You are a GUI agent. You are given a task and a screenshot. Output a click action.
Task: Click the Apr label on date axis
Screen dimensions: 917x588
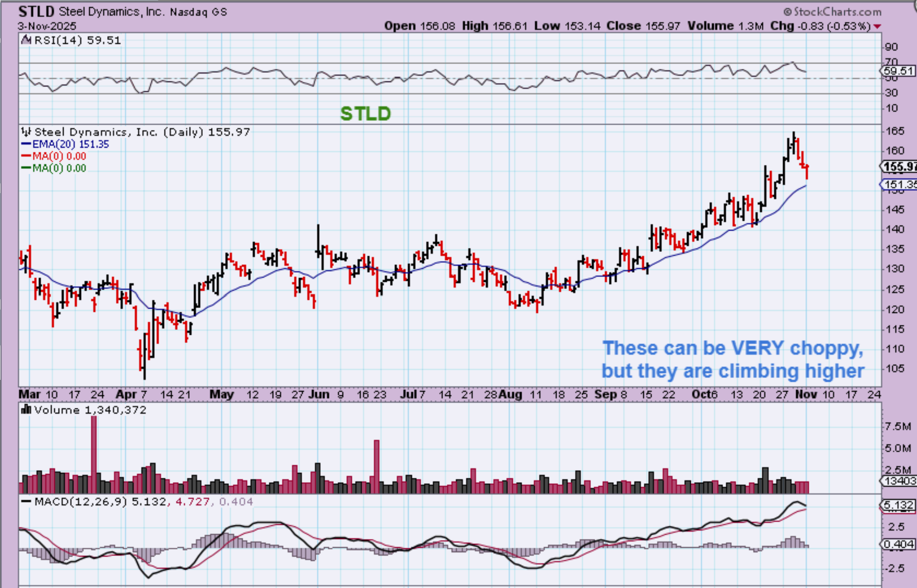coord(126,394)
